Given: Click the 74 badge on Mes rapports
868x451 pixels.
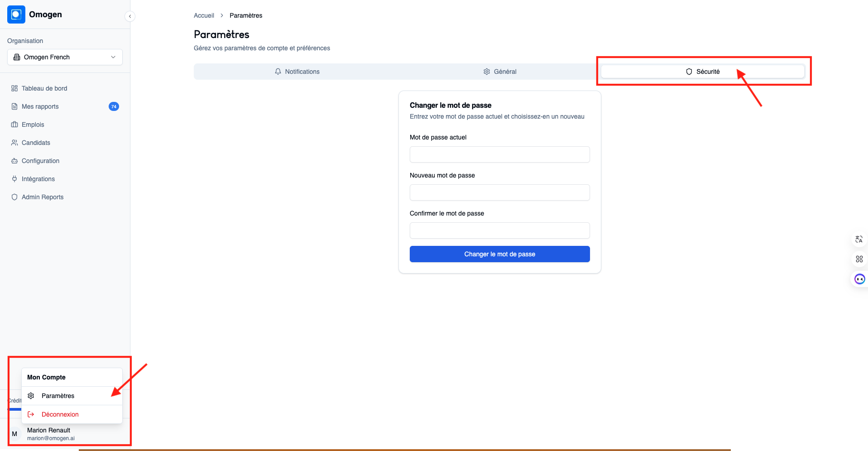Looking at the screenshot, I should tap(114, 106).
